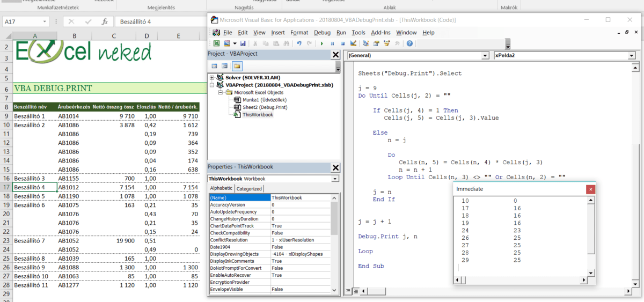
Task: Collapse the VBAProject tree node
Action: pos(213,85)
